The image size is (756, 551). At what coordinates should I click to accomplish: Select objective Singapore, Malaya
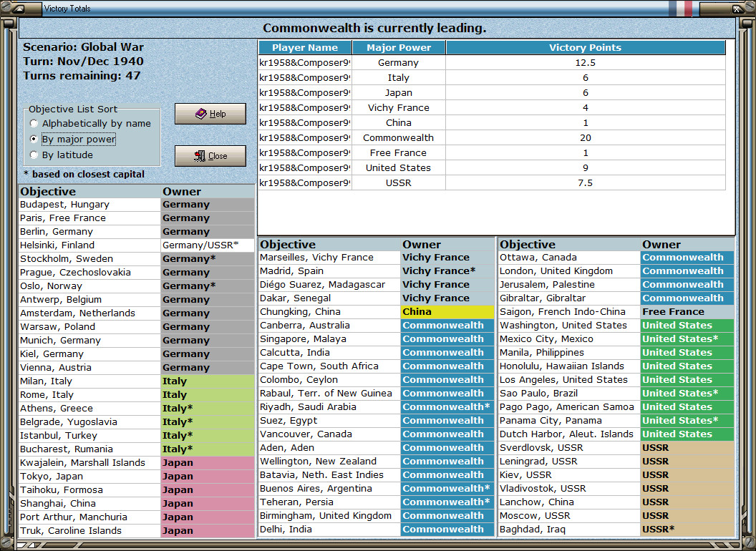[329, 339]
